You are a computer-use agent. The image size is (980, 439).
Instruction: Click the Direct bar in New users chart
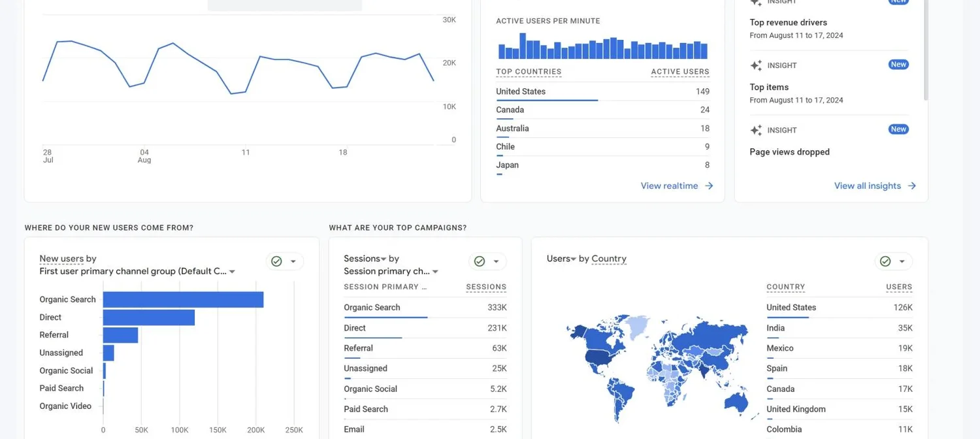(x=149, y=317)
